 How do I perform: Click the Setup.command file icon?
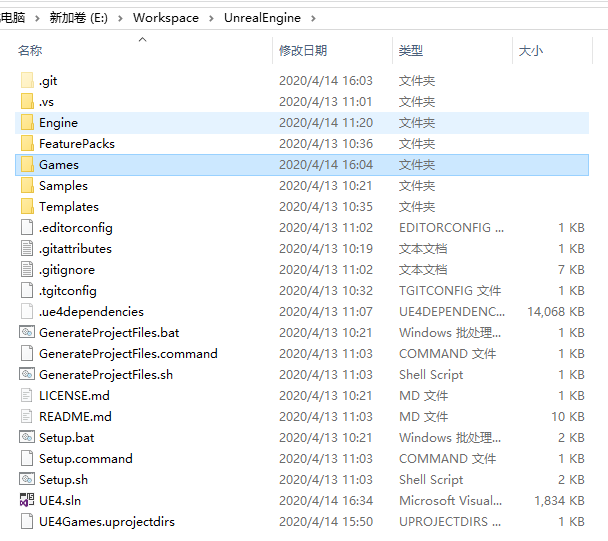point(27,458)
